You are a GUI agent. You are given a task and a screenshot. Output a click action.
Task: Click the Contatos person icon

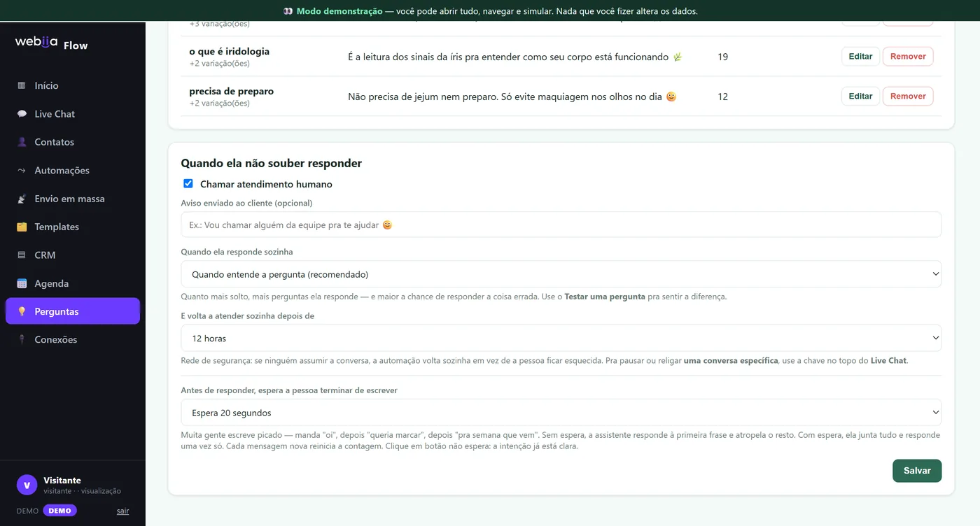22,142
